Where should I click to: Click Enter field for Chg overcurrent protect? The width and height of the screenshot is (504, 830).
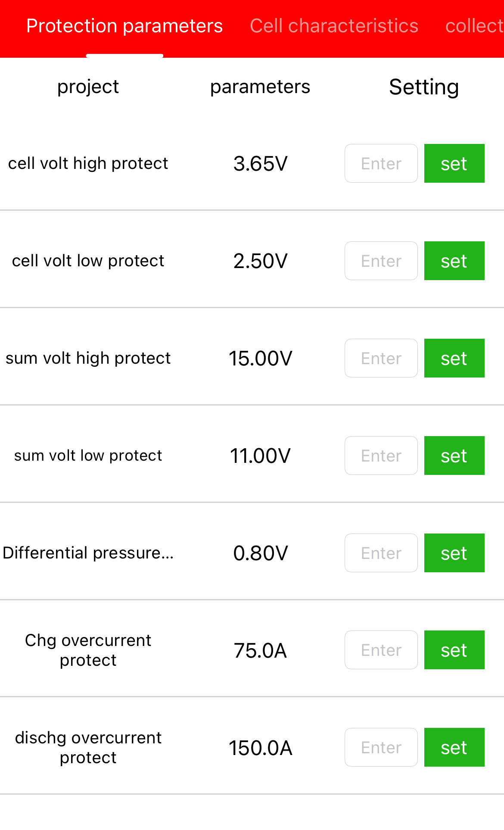[x=381, y=650]
